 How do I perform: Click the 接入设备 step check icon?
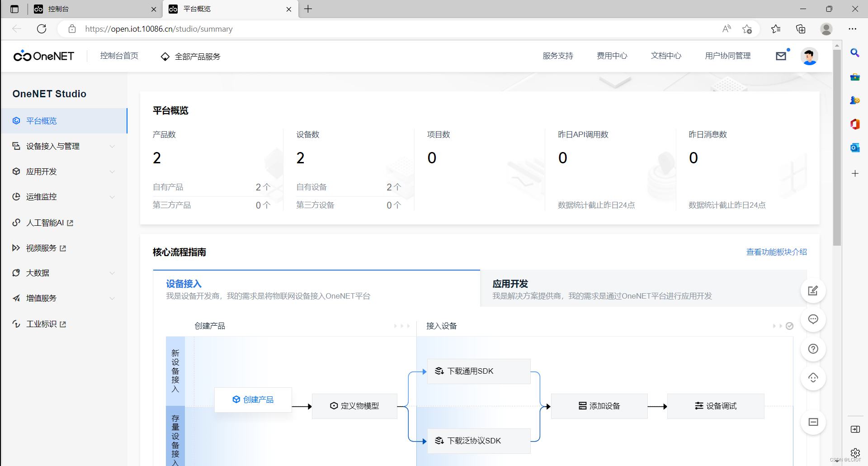[x=789, y=326]
